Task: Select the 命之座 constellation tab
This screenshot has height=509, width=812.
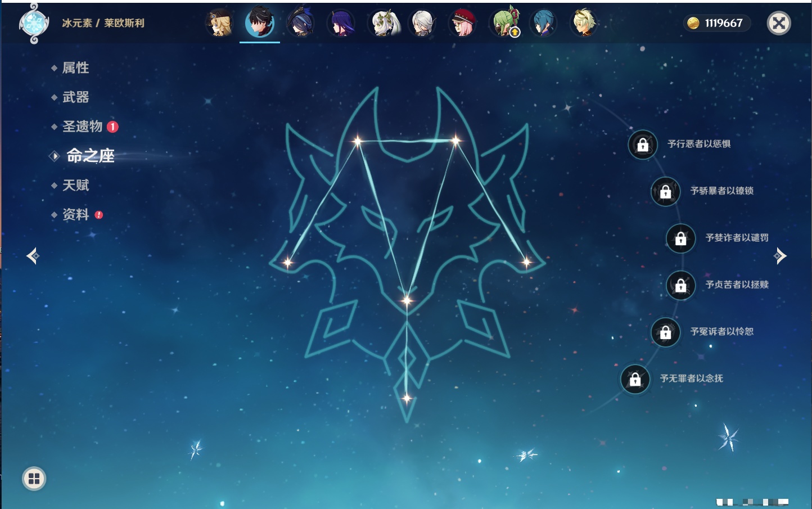Action: coord(90,156)
